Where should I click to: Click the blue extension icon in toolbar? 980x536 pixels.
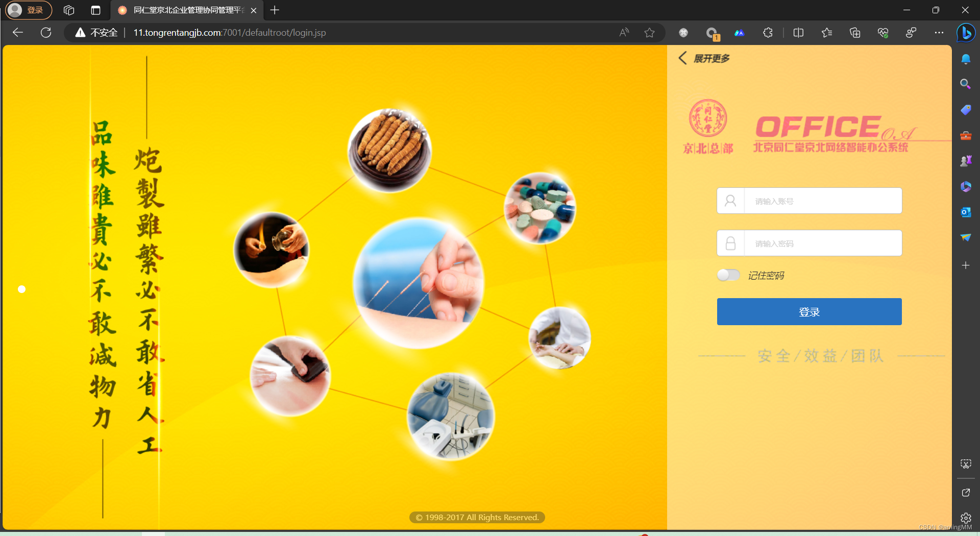pos(740,33)
